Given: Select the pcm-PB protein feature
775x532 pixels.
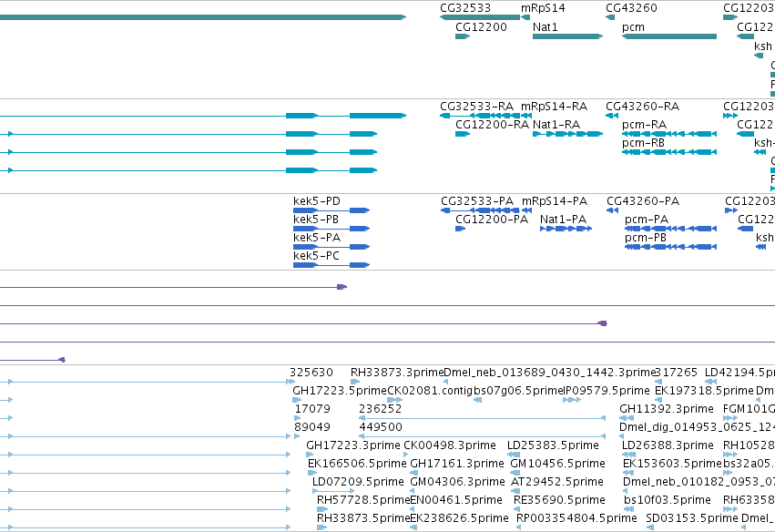Looking at the screenshot, I should tap(670, 247).
